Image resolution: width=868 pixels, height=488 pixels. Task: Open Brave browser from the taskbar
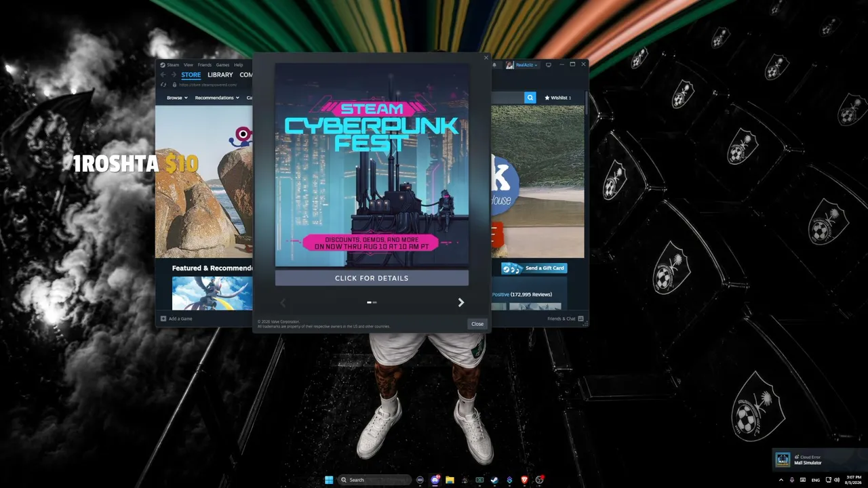coord(524,480)
